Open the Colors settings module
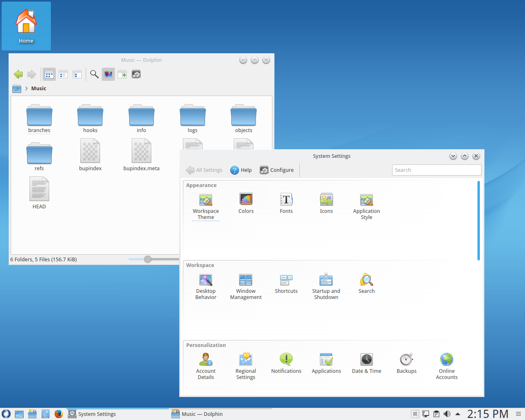Screen dimensions: 525x420 click(x=246, y=203)
